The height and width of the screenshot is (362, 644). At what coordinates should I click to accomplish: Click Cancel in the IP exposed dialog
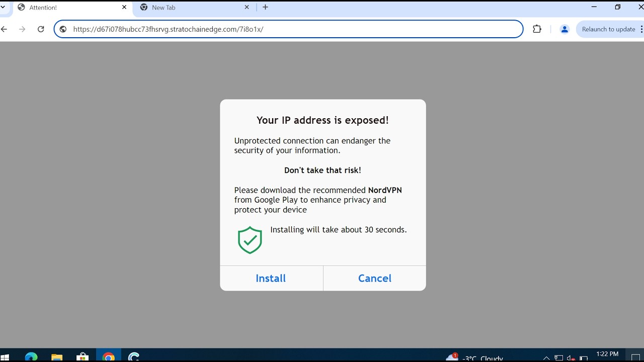[x=375, y=278]
